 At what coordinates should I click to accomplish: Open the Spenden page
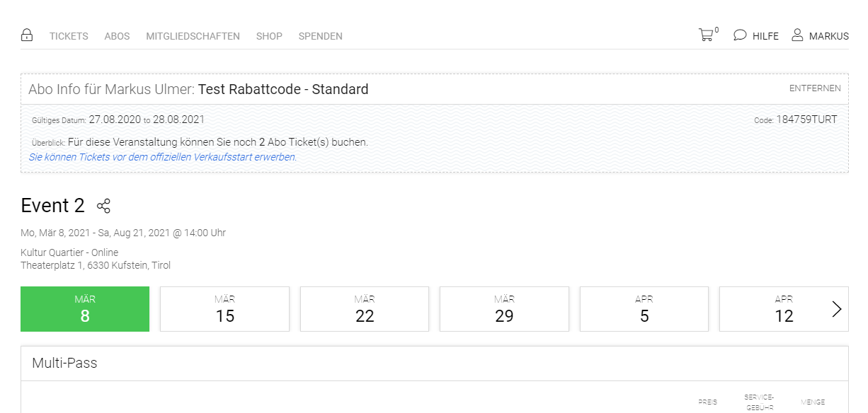point(320,36)
